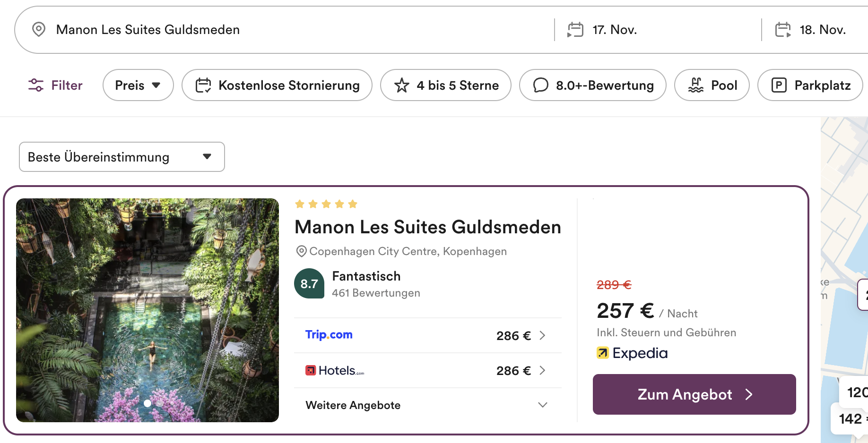Click the 8.7 rating badge
The image size is (868, 443).
click(309, 283)
